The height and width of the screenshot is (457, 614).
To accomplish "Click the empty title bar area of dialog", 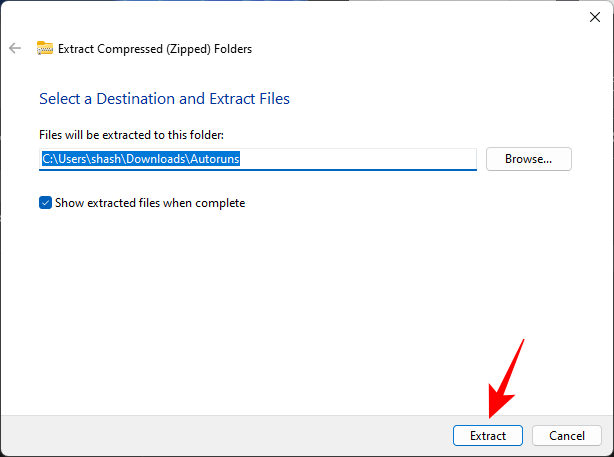I will 300,16.
